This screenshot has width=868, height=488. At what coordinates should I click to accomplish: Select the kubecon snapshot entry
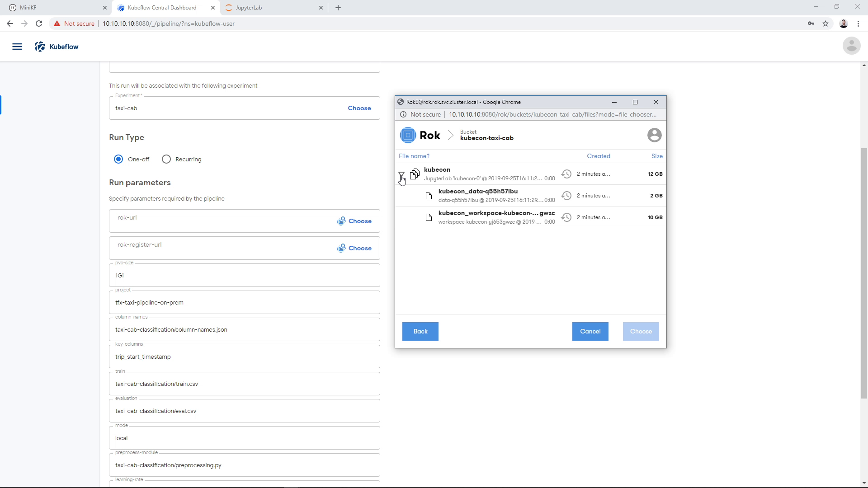pos(530,174)
